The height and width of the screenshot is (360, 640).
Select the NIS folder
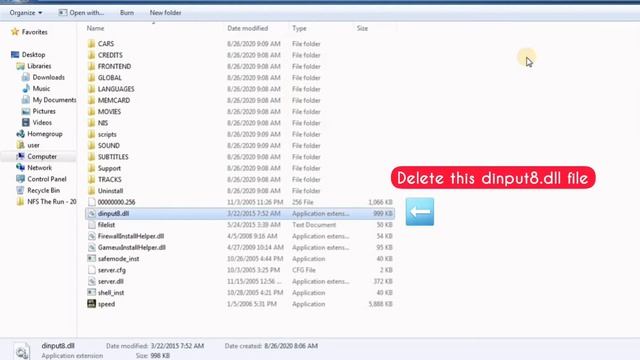click(102, 123)
